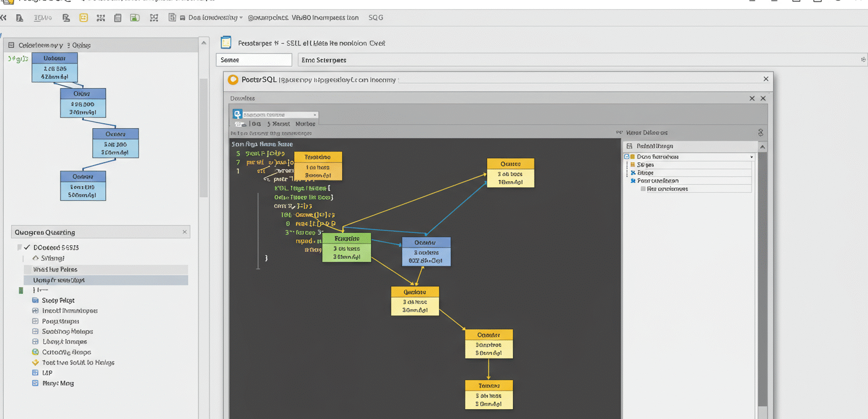Toggle the gray checkbox in right panel list
868x419 pixels.
point(643,189)
